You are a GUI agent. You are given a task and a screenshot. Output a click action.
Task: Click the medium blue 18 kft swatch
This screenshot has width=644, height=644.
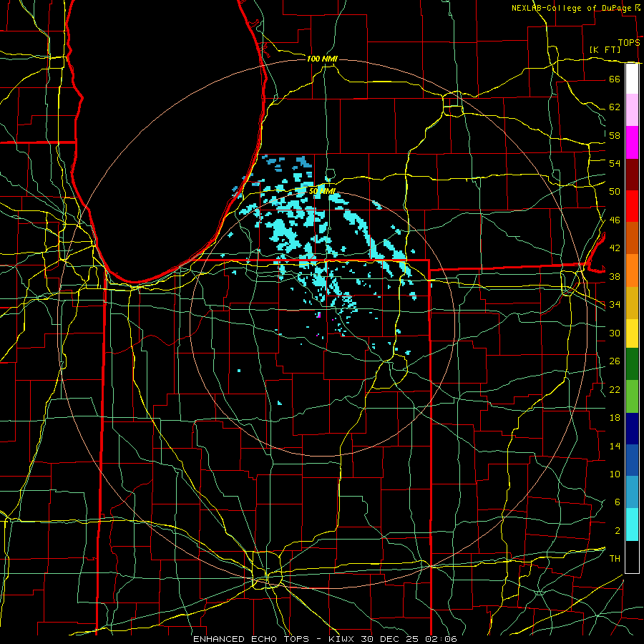pos(632,460)
